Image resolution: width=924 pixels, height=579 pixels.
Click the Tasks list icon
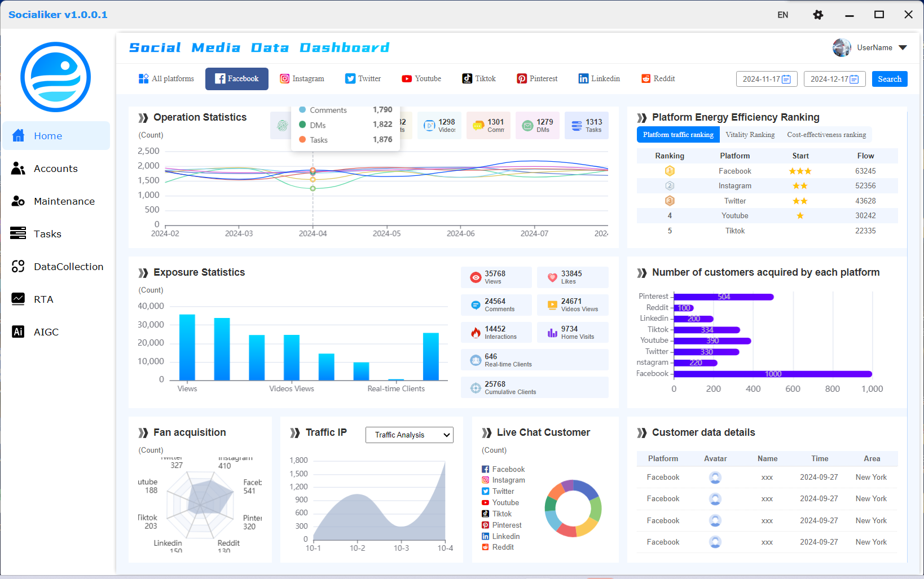click(18, 233)
